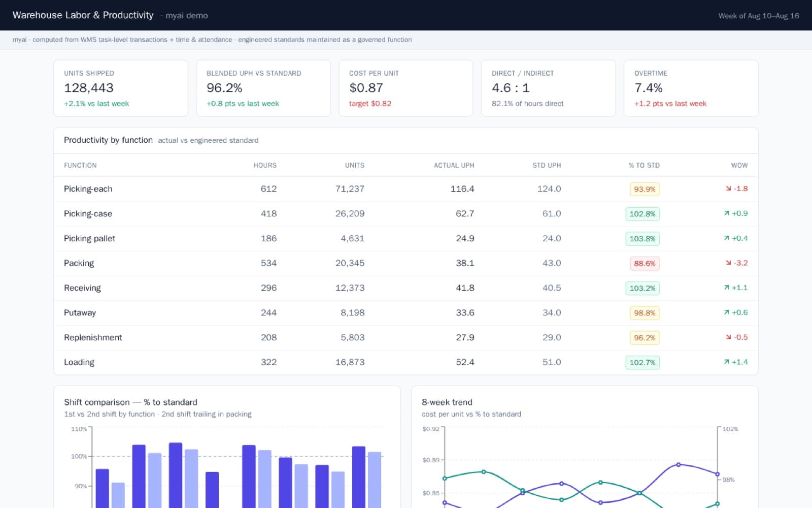812x508 pixels.
Task: Open the Blended UPH vs Standard card
Action: pyautogui.click(x=263, y=88)
